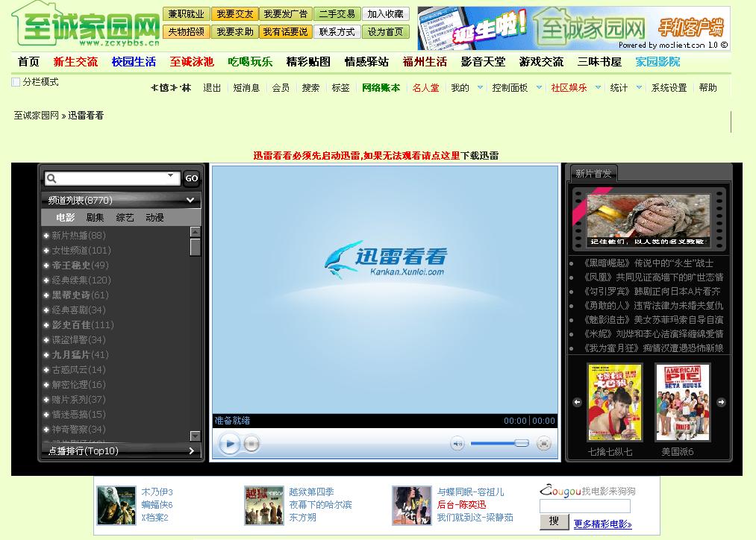
Task: Open the featured film strip image
Action: pos(649,220)
